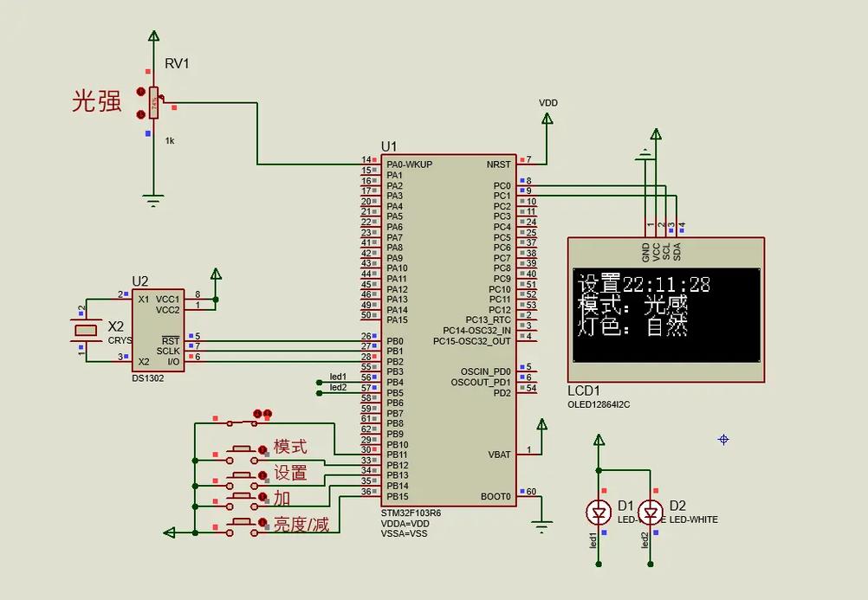
Task: Click the NRST pin label
Action: pyautogui.click(x=499, y=165)
